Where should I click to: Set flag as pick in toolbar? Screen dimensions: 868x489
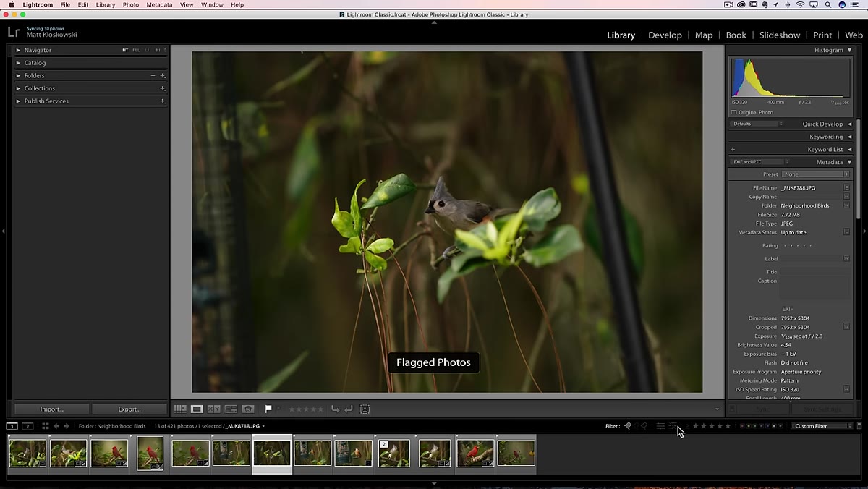268,409
